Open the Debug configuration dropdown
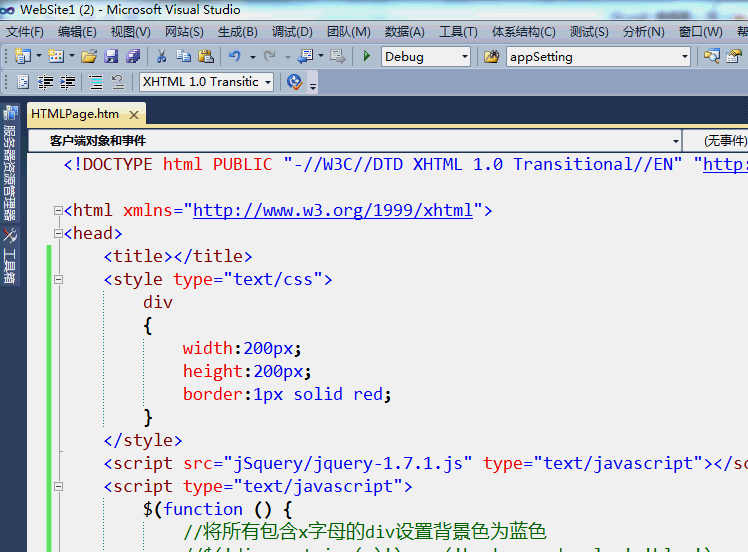The height and width of the screenshot is (552, 748). tap(465, 57)
